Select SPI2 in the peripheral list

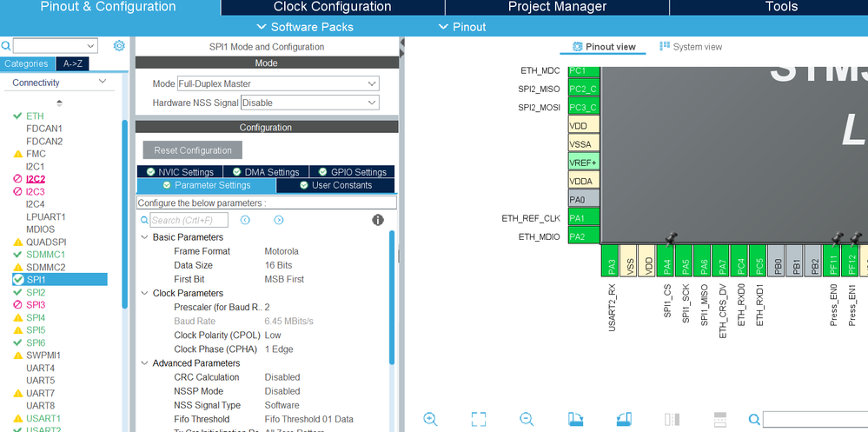pyautogui.click(x=36, y=292)
